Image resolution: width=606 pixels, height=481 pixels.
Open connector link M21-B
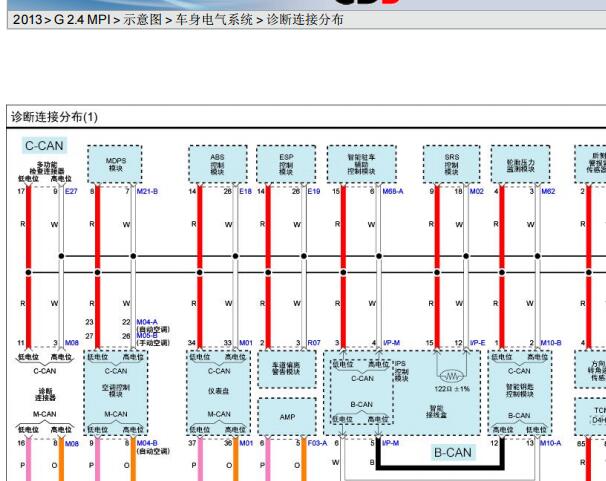point(147,191)
